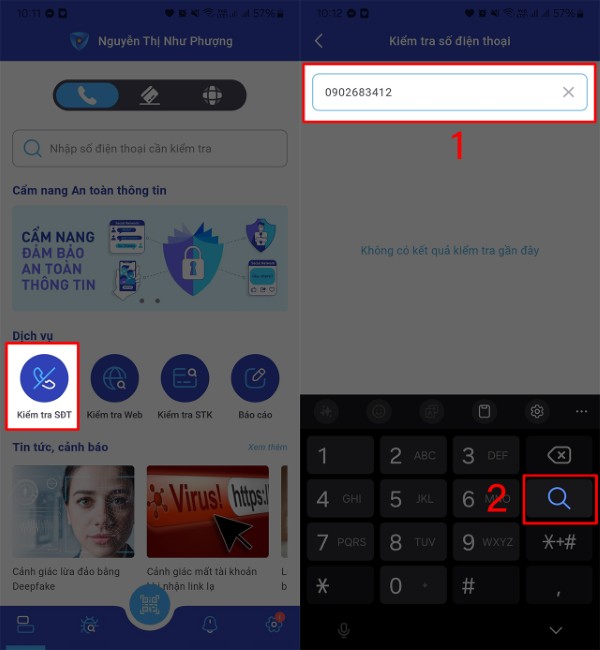
Task: Open settings tab with red badge
Action: click(x=274, y=623)
